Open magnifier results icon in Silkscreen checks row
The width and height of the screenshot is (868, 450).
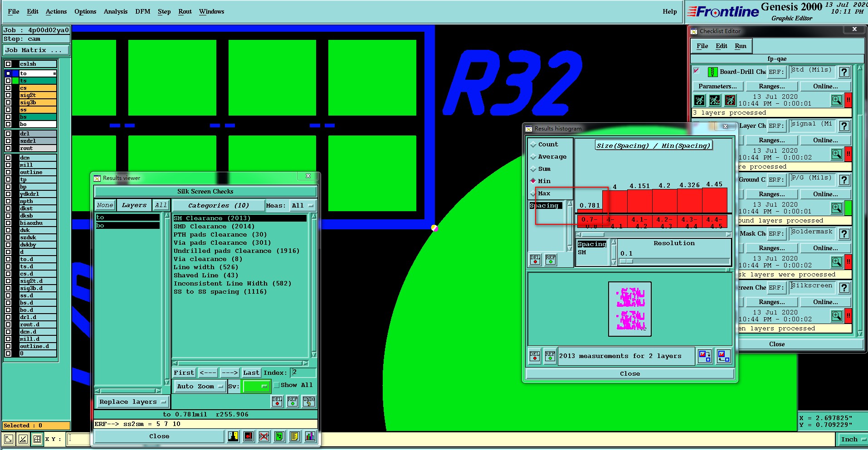point(837,315)
